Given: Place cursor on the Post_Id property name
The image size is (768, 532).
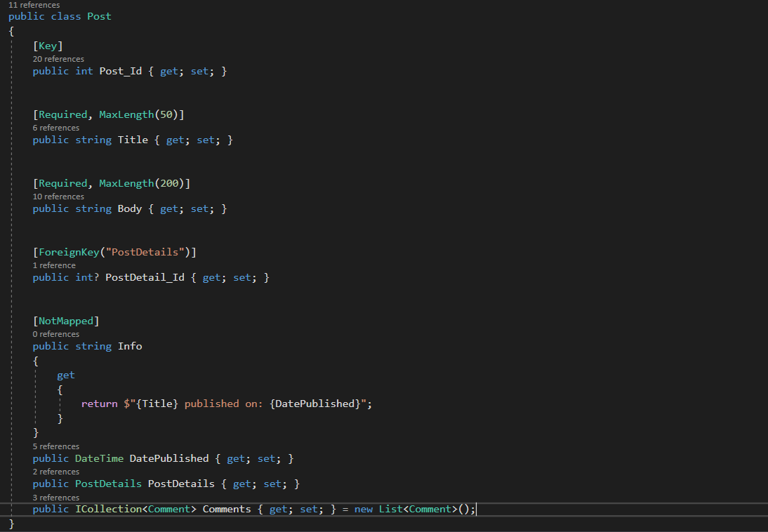Looking at the screenshot, I should (121, 71).
